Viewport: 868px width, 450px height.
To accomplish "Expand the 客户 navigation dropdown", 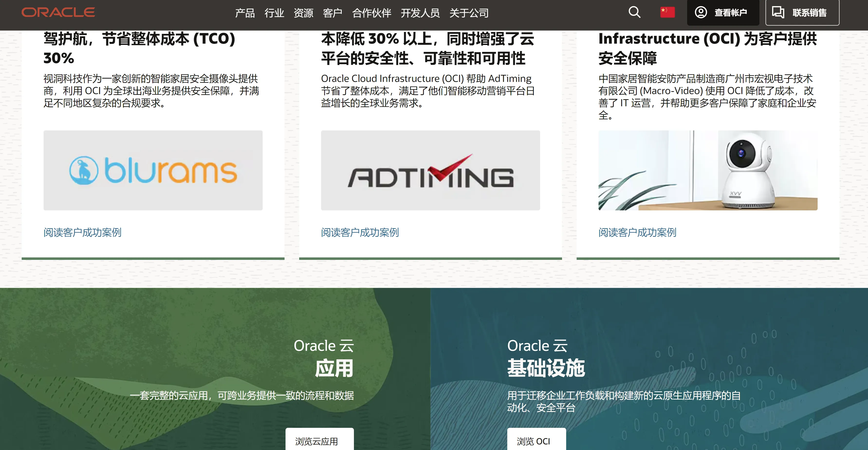I will click(x=332, y=13).
